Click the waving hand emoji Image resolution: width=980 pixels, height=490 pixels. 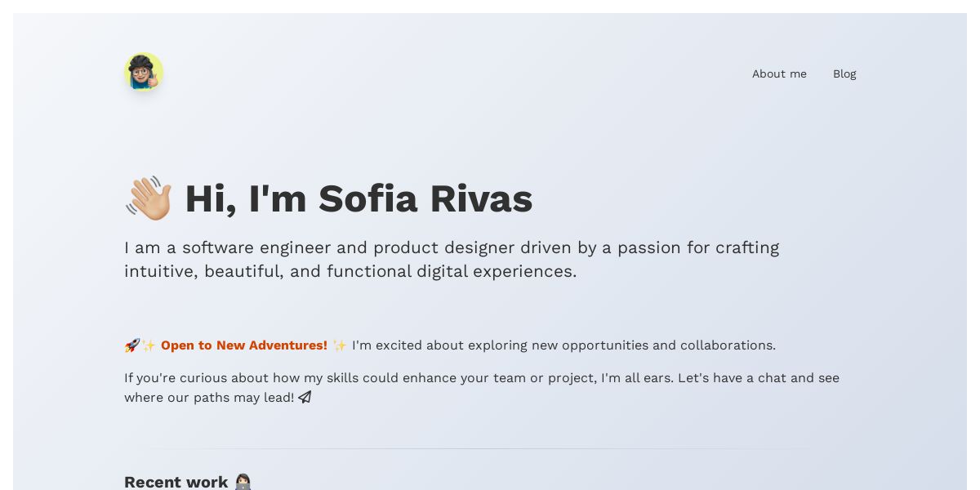[149, 198]
